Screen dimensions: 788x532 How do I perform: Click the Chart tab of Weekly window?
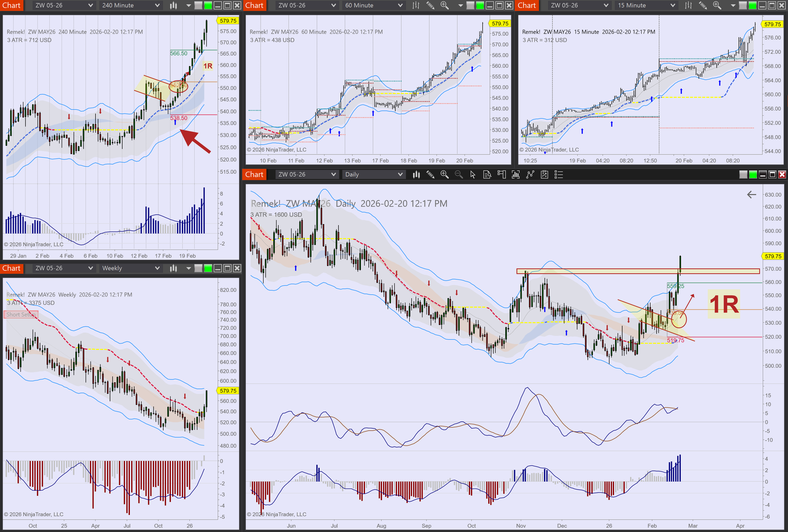coord(12,268)
